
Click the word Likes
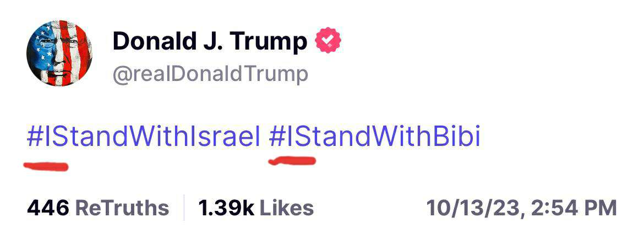(286, 208)
